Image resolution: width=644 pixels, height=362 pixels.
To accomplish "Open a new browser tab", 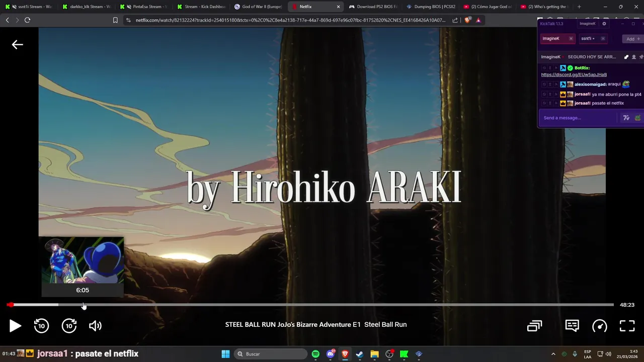I will pyautogui.click(x=579, y=7).
